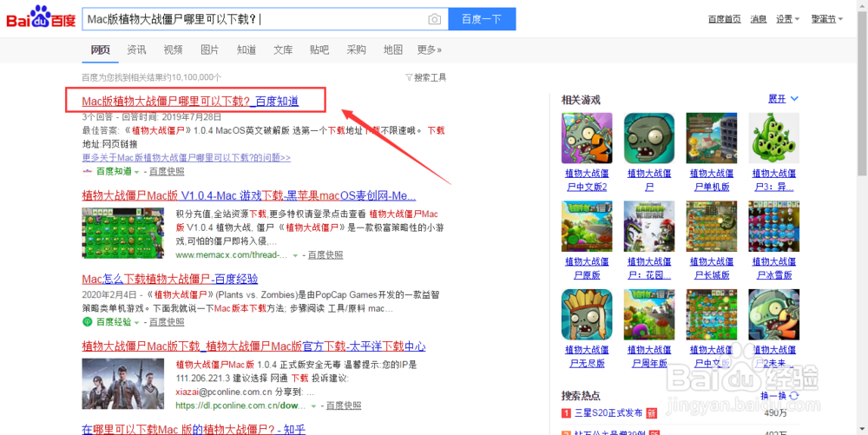
Task: Click green game-board thumbnail of memacx result
Action: [x=123, y=233]
